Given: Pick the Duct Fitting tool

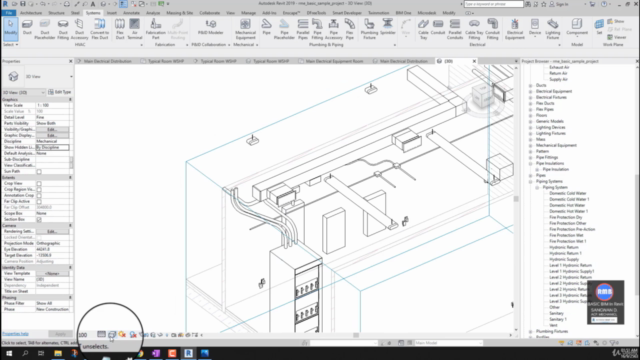Looking at the screenshot, I should pyautogui.click(x=63, y=29).
